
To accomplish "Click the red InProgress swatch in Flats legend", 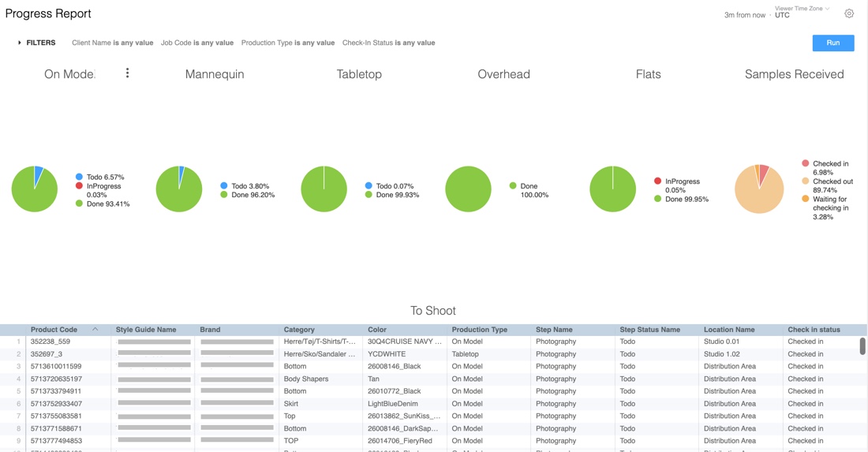I will pyautogui.click(x=657, y=181).
